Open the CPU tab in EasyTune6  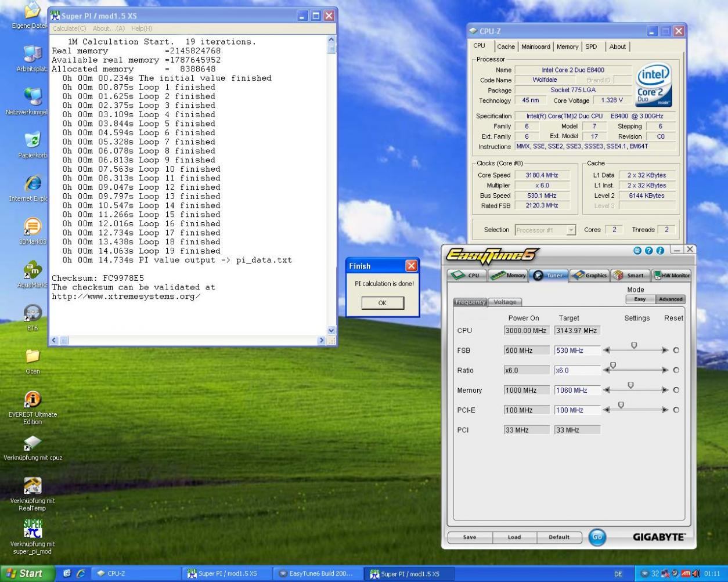click(x=467, y=275)
